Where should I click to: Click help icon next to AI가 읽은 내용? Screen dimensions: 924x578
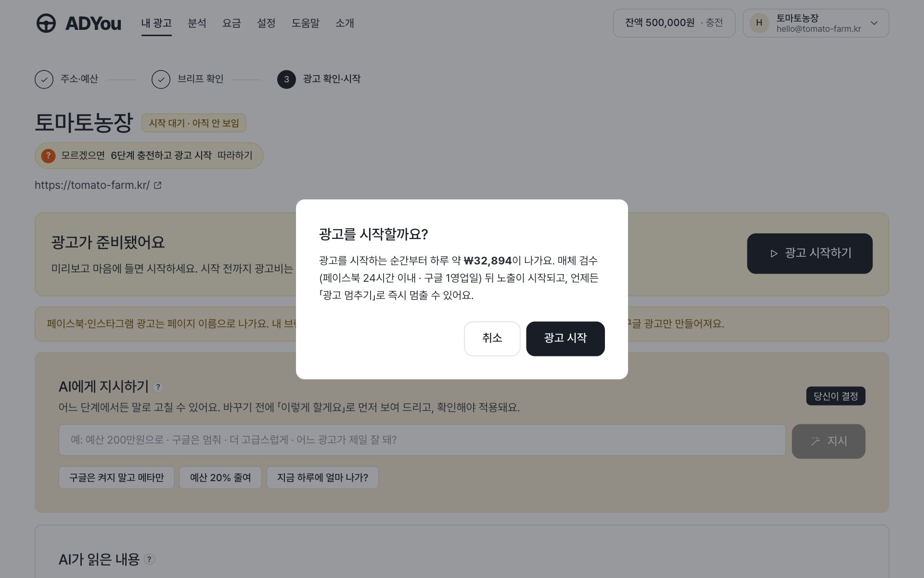150,559
